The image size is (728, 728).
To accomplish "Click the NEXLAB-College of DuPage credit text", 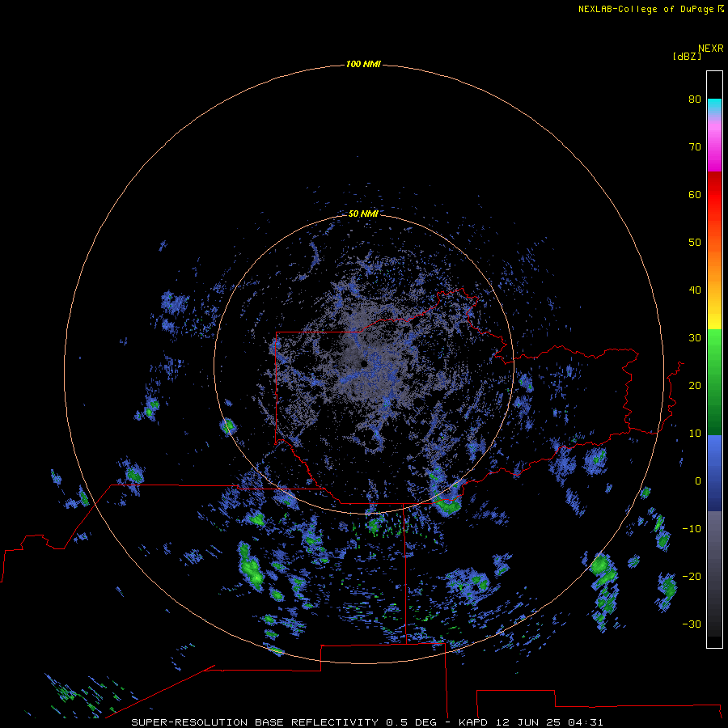I will click(650, 9).
